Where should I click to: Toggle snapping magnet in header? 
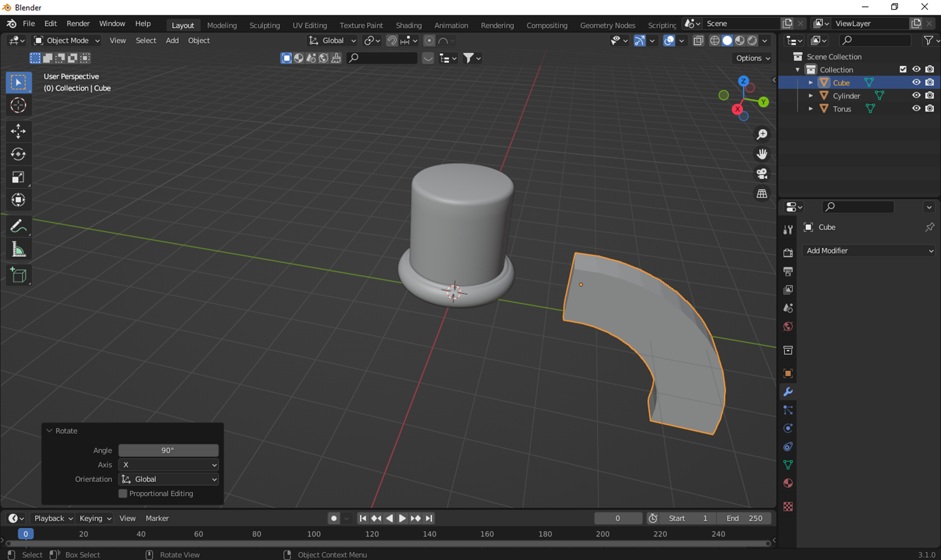tap(392, 41)
